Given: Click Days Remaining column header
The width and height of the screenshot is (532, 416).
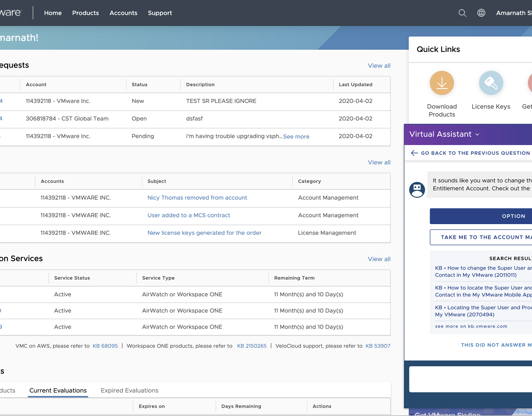Looking at the screenshot, I should [241, 407].
